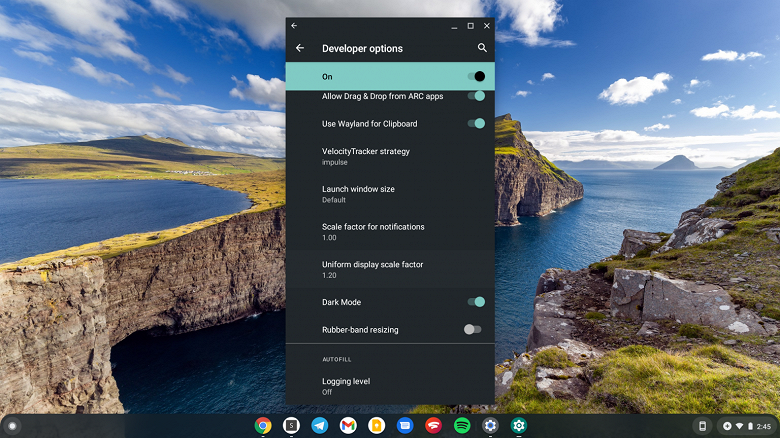Open Autofill Logging level setting
This screenshot has height=438, width=780.
[x=390, y=386]
